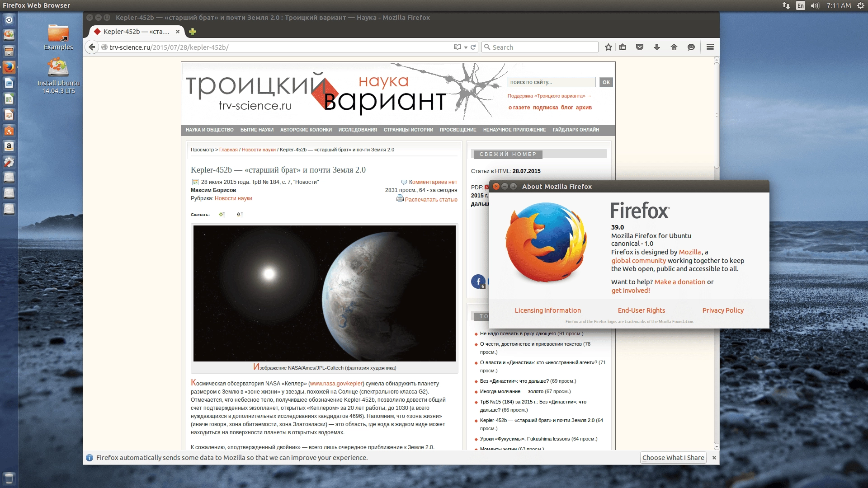This screenshot has height=488, width=868.
Task: Click the Amazon Kindle download icon after Скачать
Action: [240, 215]
